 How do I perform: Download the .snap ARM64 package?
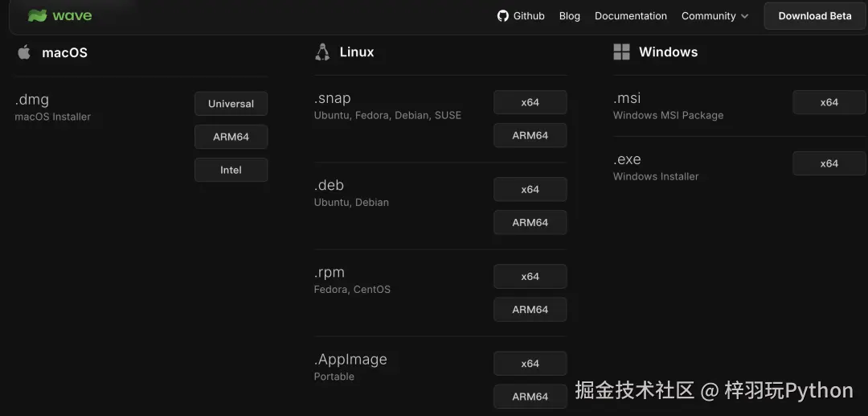pyautogui.click(x=530, y=135)
